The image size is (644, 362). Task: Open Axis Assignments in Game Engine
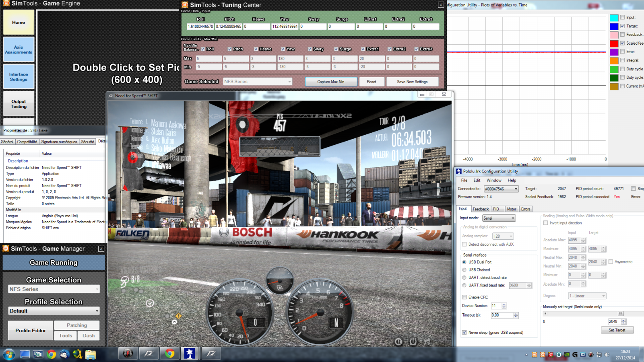[19, 49]
